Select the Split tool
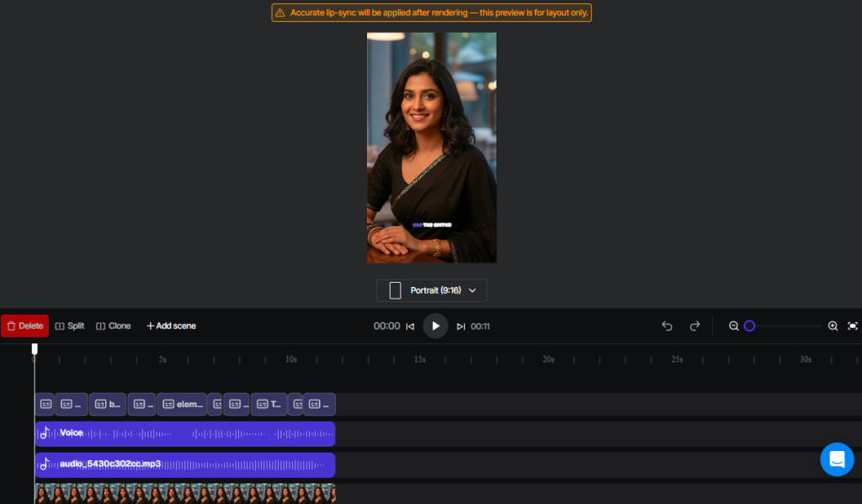Screen dimensions: 862x504 point(69,326)
